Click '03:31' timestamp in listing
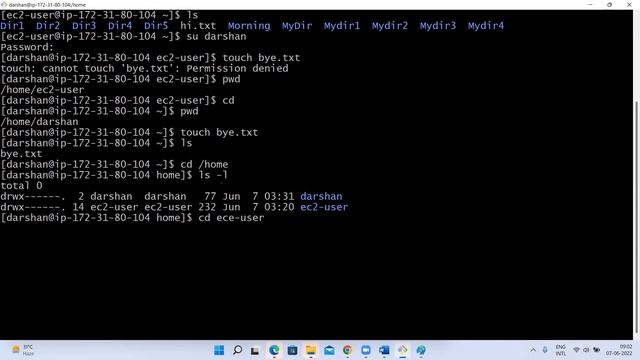 tap(279, 196)
